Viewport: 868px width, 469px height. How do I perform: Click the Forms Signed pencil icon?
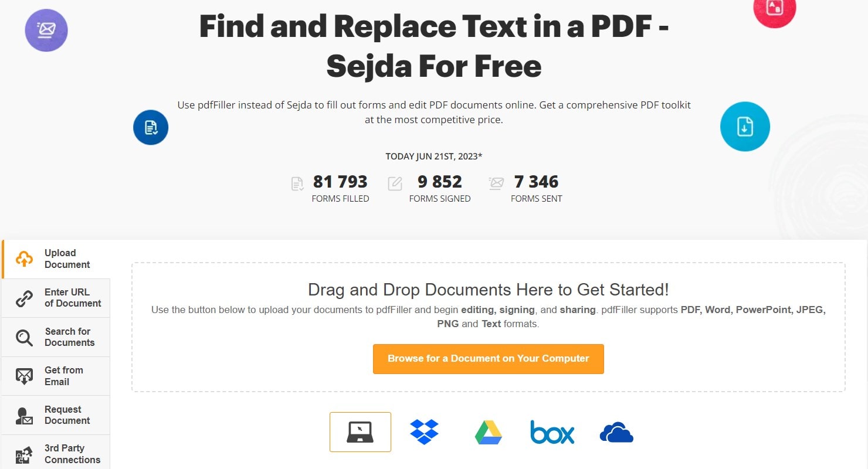click(x=395, y=185)
